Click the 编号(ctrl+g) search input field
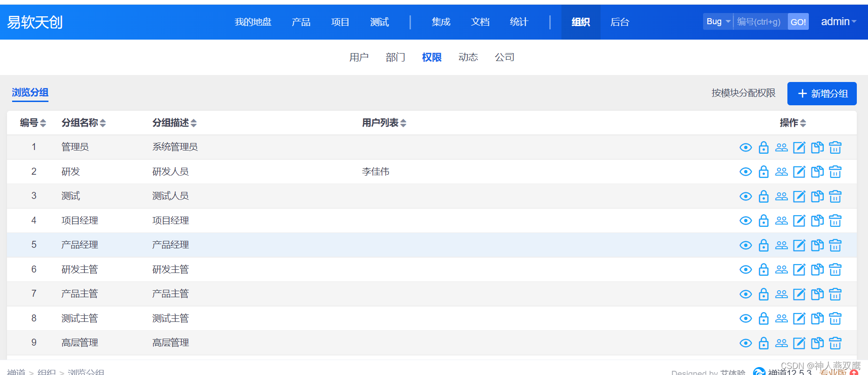Viewport: 868px width, 375px height. [x=760, y=21]
